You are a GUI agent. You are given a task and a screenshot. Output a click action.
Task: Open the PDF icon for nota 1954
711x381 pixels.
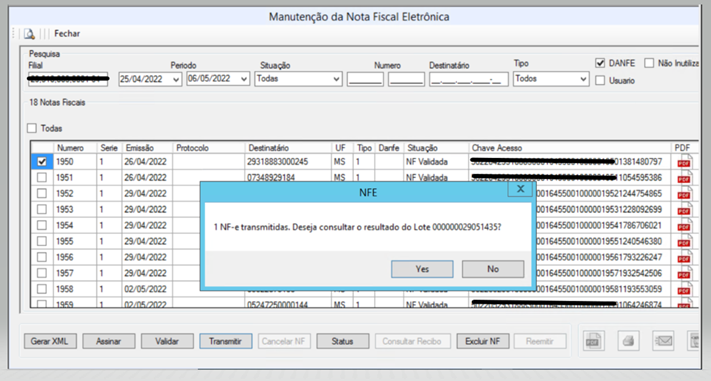(x=683, y=226)
